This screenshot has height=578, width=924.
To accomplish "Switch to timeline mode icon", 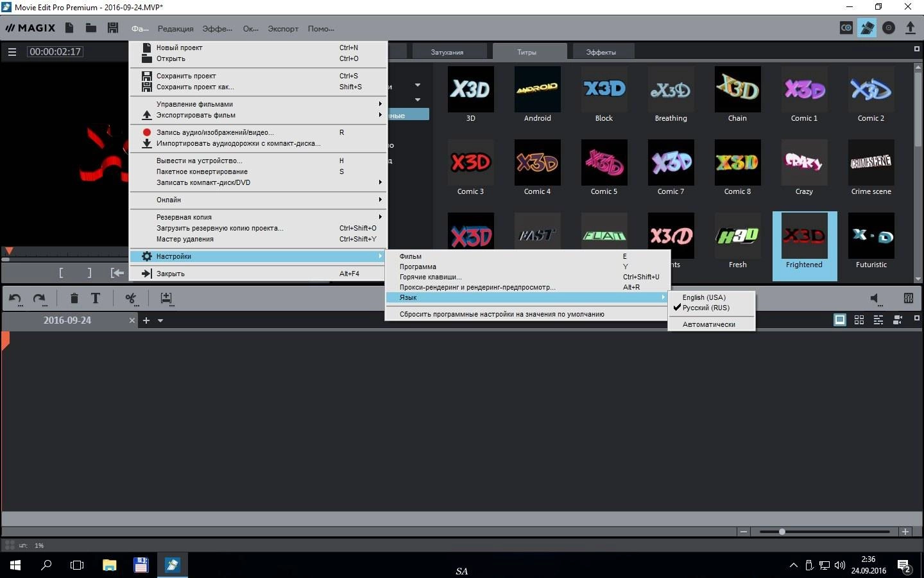I will (x=878, y=320).
